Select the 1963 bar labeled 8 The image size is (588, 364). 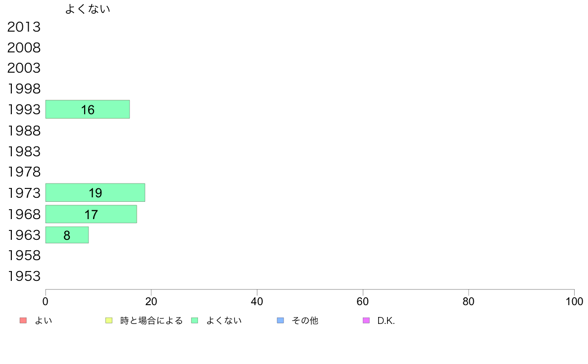pos(67,235)
